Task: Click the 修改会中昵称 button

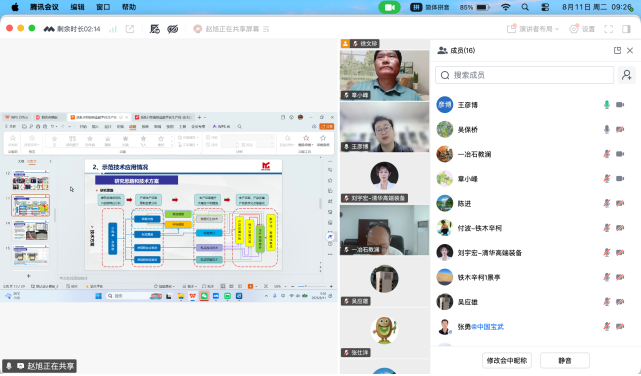Action: point(507,360)
